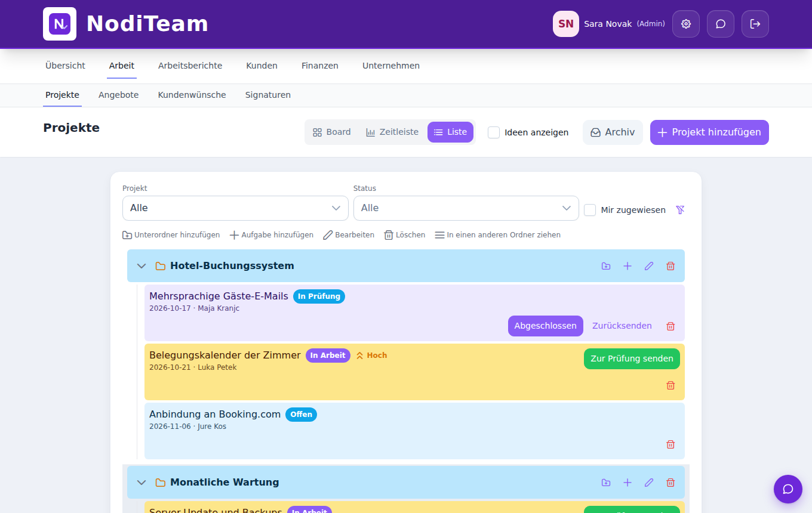
Task: Select the Projekte sub-tab
Action: (x=62, y=95)
